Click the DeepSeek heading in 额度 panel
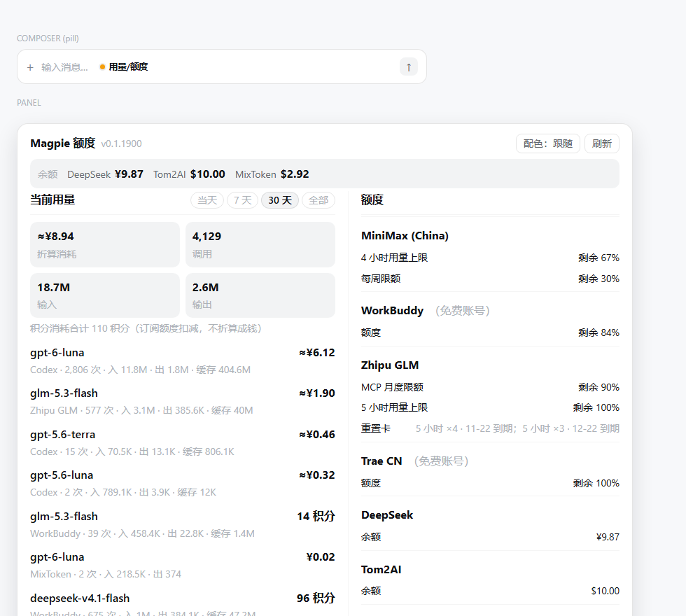 point(387,515)
